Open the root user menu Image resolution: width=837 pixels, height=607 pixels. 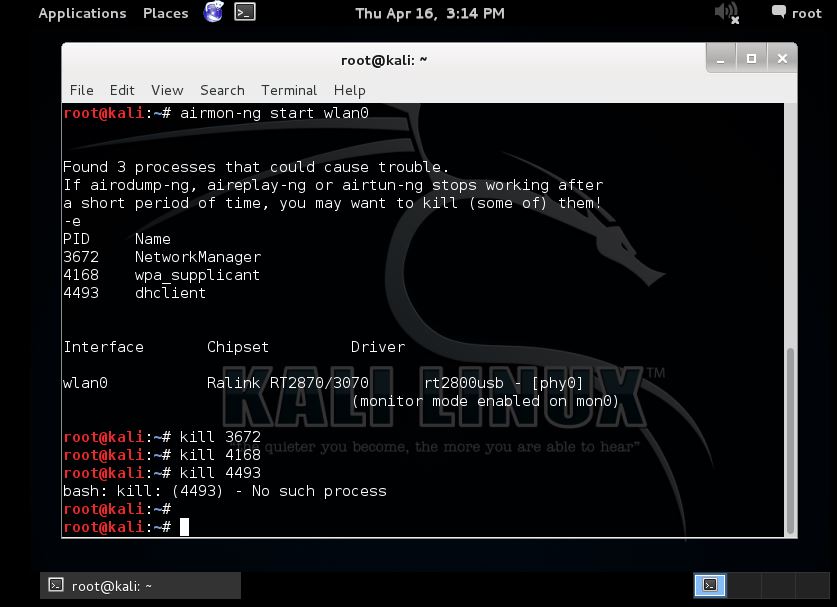tap(796, 13)
